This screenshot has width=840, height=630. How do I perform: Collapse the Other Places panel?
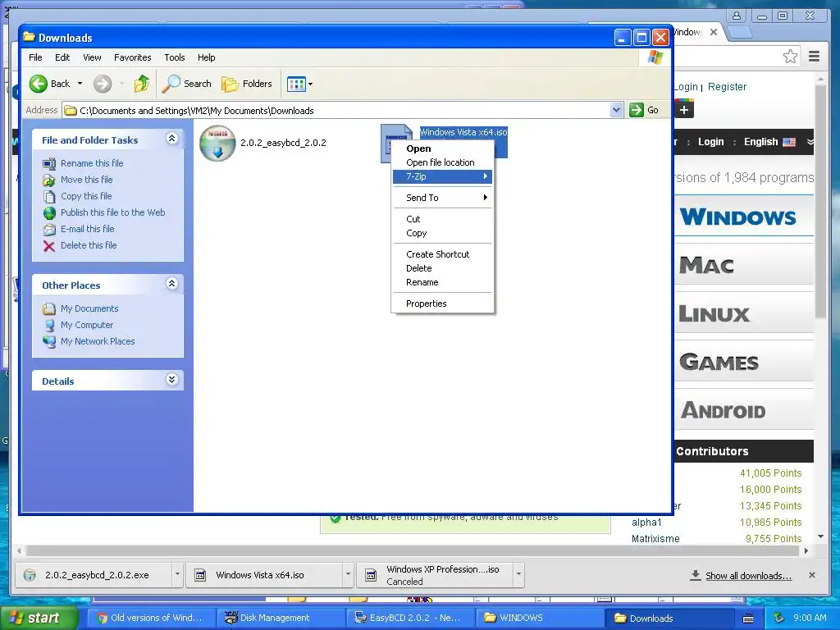point(171,283)
